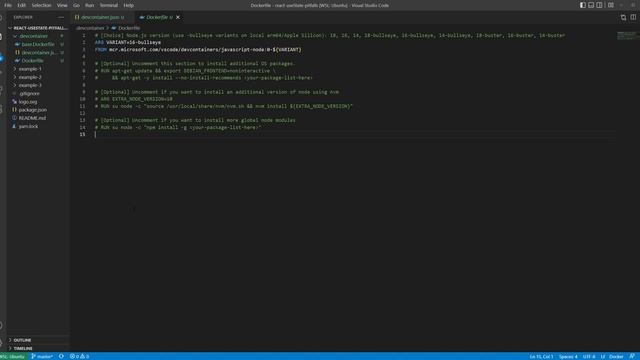The height and width of the screenshot is (360, 640).
Task: Click the notifications bell icon
Action: tap(632, 356)
